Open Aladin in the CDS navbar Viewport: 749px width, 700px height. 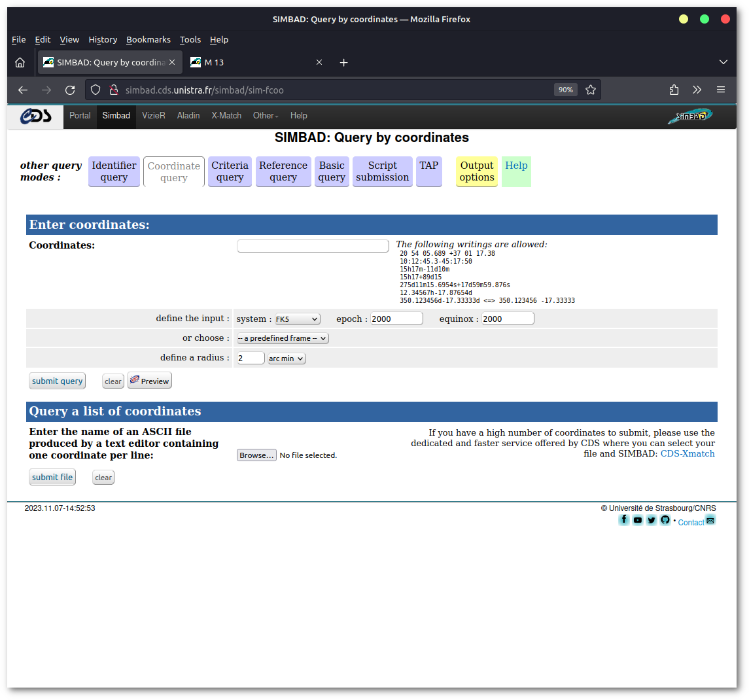(188, 116)
